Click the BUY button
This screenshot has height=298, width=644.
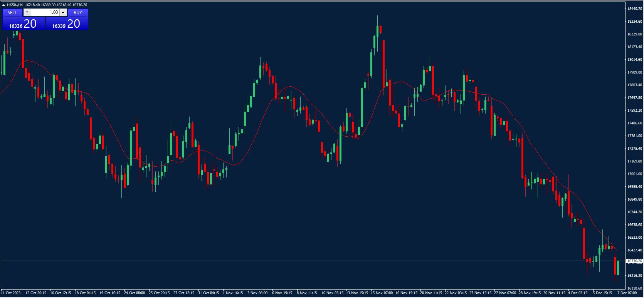(x=78, y=12)
